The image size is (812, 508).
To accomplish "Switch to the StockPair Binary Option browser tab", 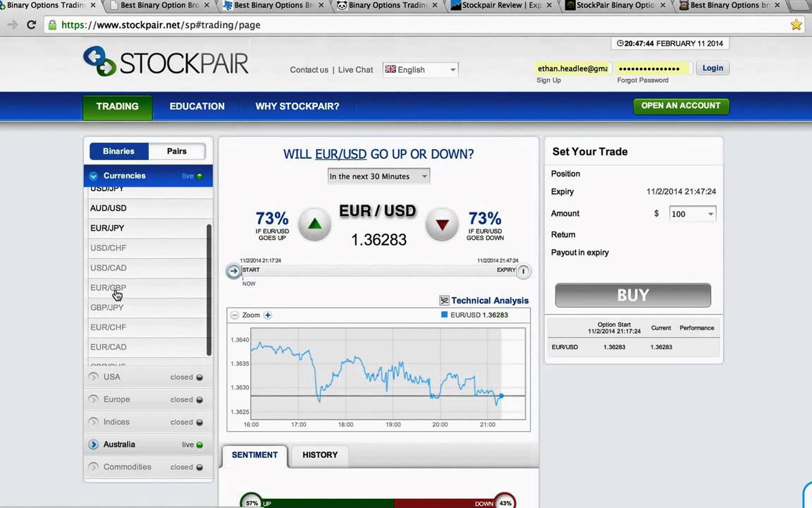I will click(x=615, y=5).
